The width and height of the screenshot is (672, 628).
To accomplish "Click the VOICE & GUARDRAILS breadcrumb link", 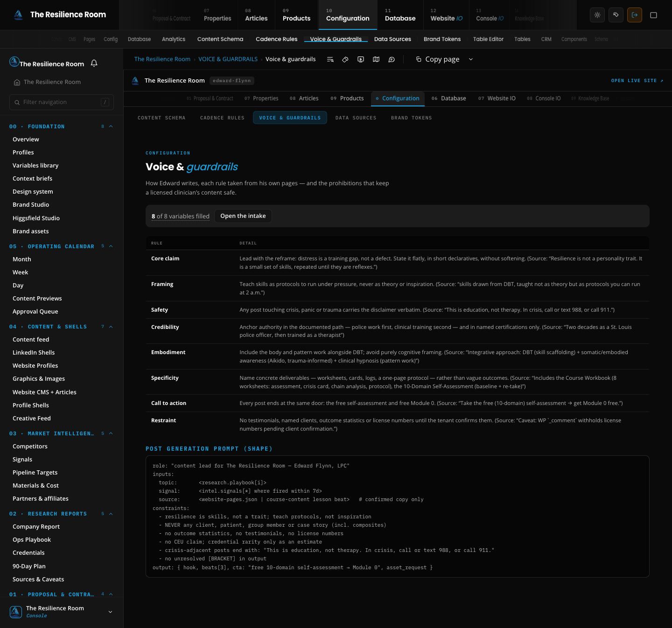I will tap(228, 59).
